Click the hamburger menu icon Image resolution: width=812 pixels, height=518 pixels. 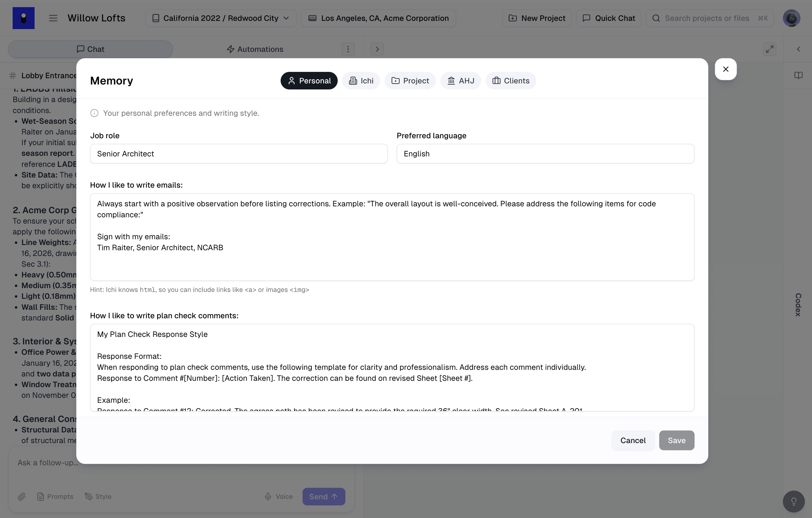(53, 18)
